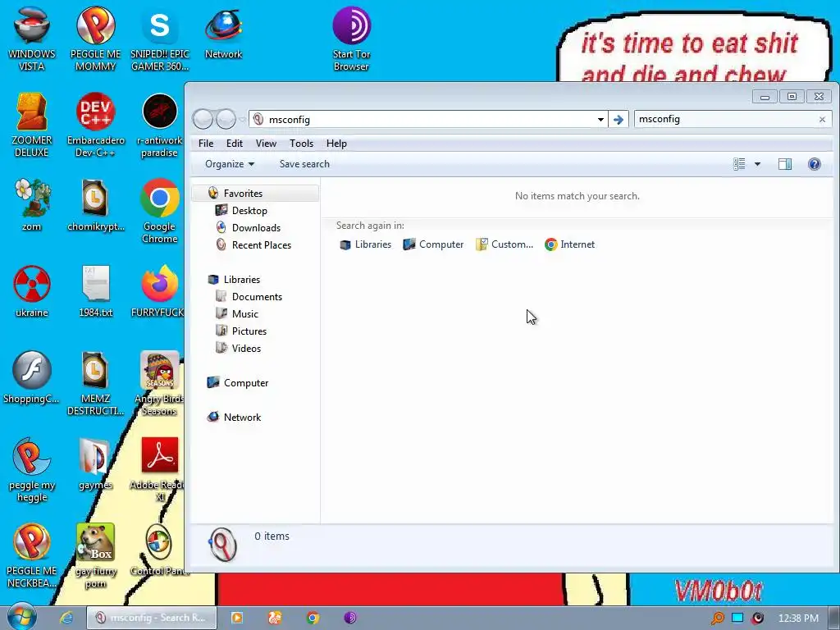Viewport: 840px width, 630px height.
Task: Click the Windows Start orb
Action: click(22, 618)
